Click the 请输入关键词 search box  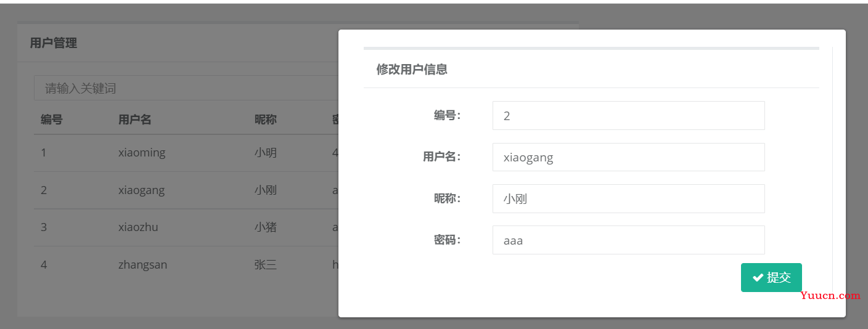pos(186,88)
